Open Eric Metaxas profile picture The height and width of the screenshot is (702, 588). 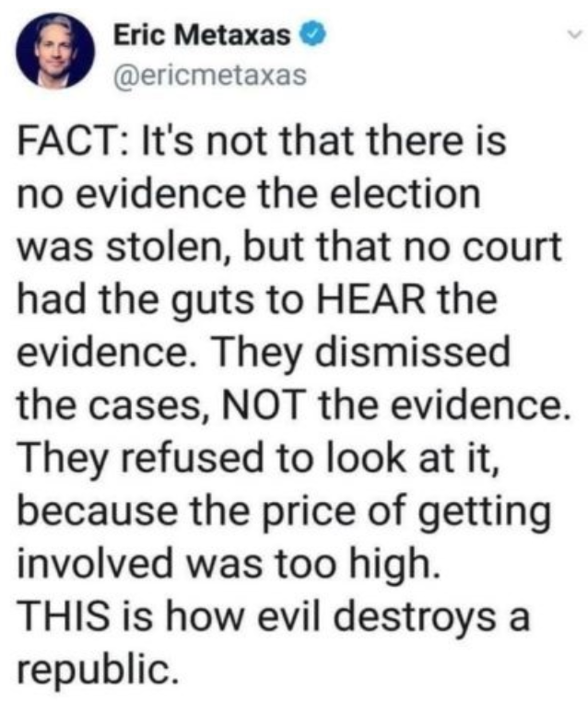click(x=55, y=51)
